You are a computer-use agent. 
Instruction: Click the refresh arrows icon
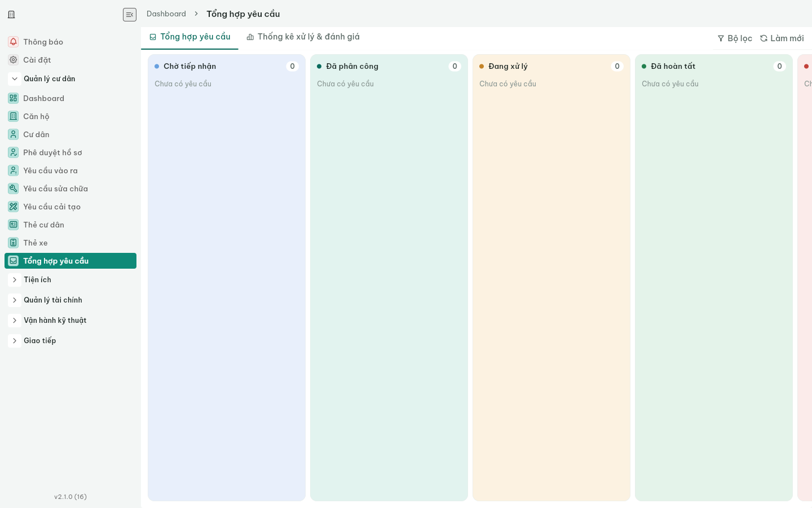764,38
